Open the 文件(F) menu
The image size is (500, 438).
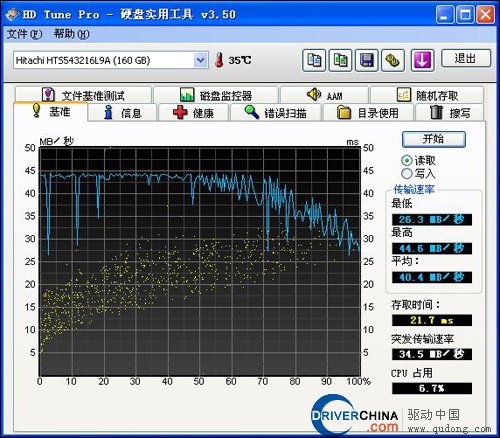[x=24, y=34]
